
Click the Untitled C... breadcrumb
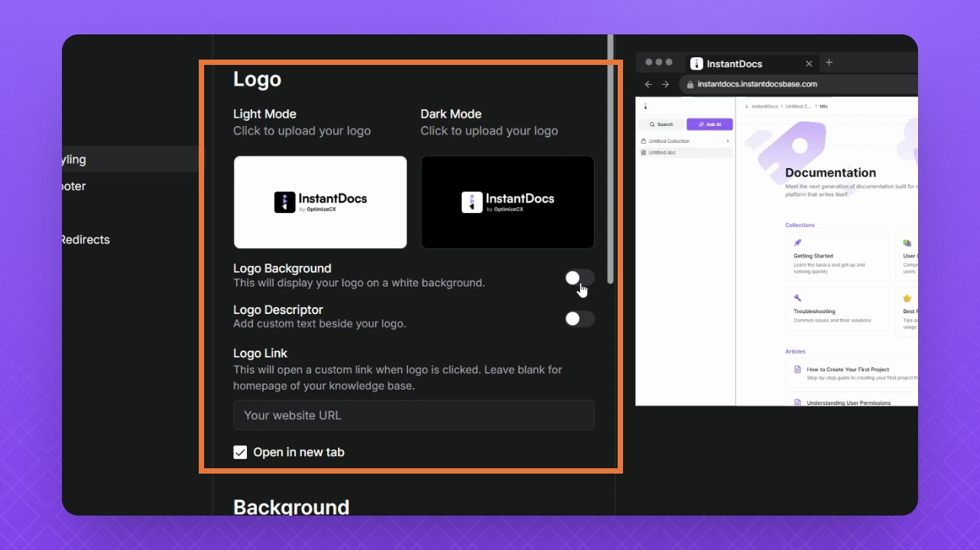pos(799,106)
